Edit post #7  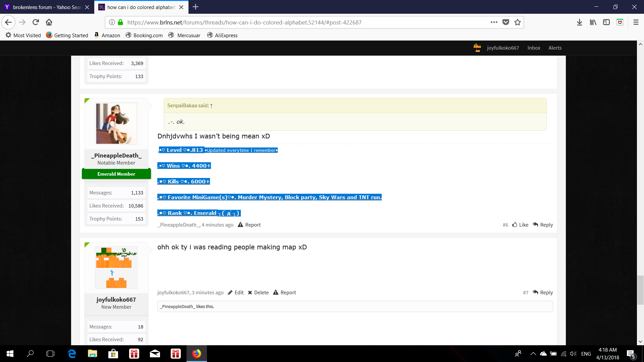coord(236,293)
